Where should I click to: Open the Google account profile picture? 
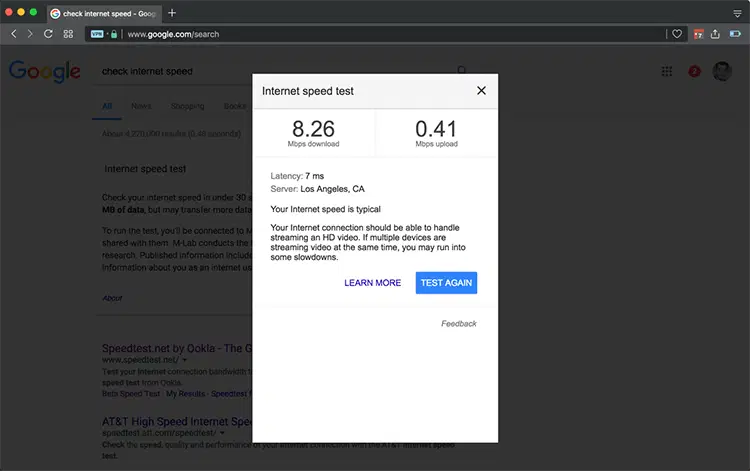point(722,71)
